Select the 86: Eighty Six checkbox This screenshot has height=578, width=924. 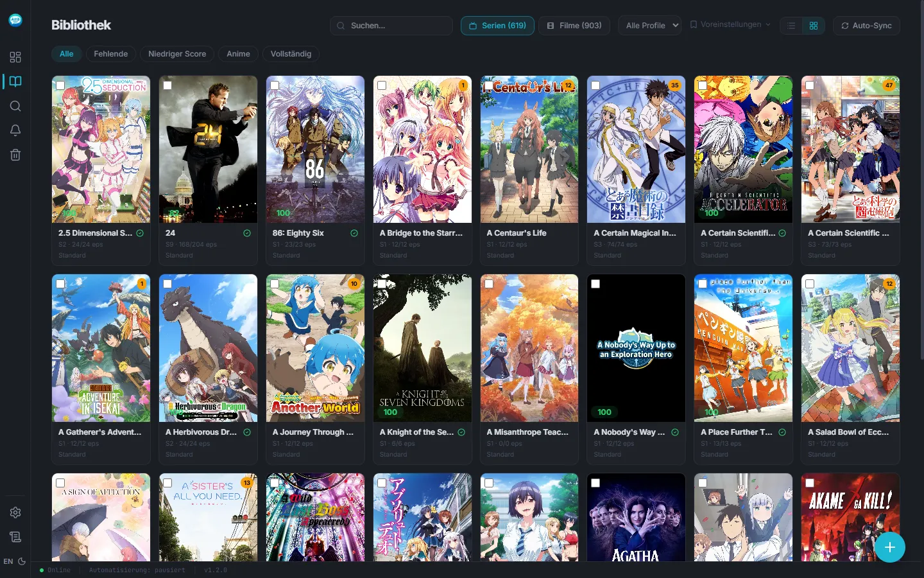pyautogui.click(x=275, y=85)
